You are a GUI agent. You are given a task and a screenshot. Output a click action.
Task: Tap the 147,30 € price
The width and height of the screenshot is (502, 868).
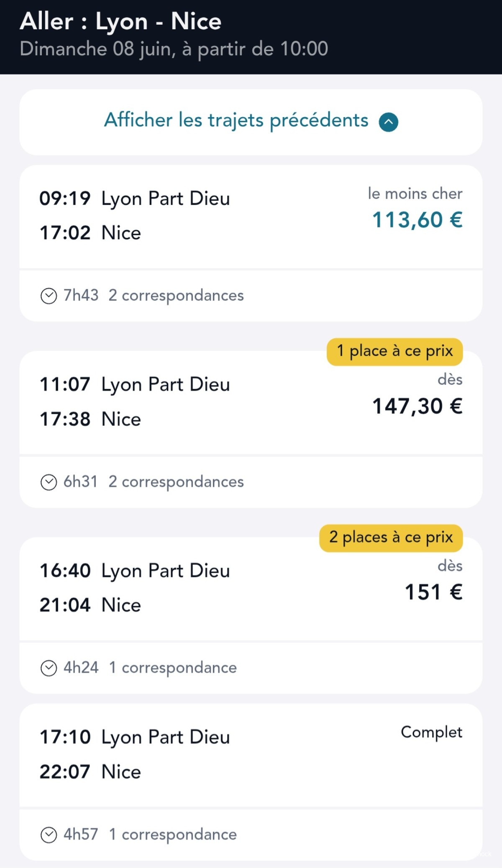tap(417, 406)
